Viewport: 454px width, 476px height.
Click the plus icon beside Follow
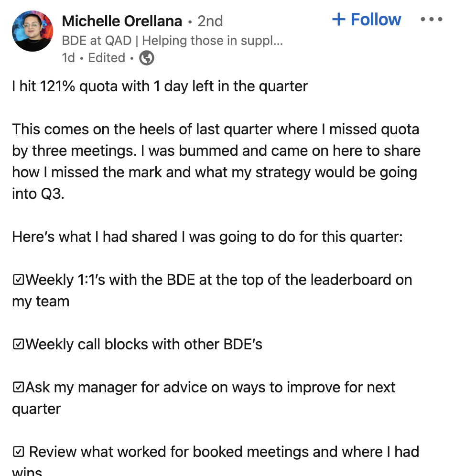pos(339,20)
